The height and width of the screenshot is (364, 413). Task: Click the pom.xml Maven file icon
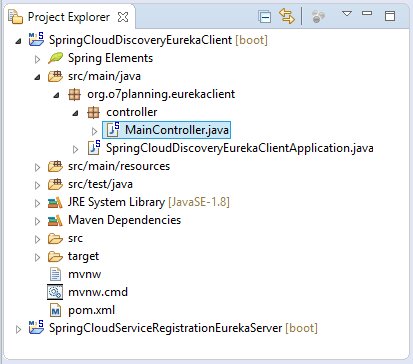click(x=55, y=310)
